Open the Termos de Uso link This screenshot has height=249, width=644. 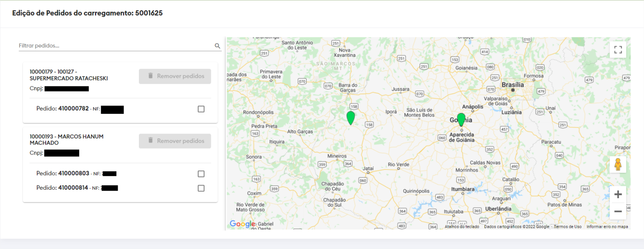coord(567,227)
